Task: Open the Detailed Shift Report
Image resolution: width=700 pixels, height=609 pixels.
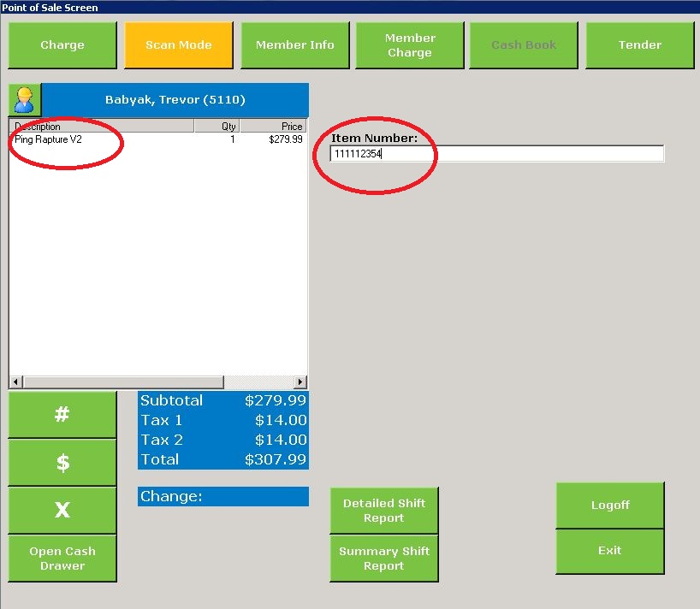Action: 384,511
